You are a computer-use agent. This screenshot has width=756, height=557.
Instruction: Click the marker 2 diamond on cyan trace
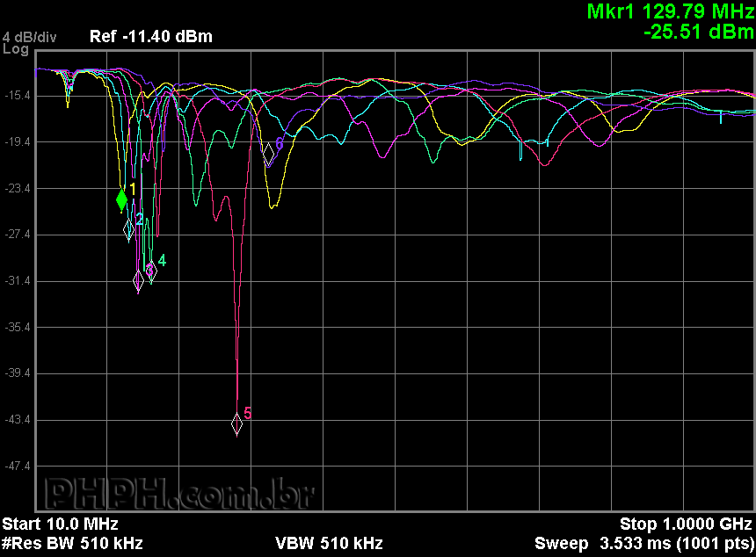pos(129,229)
